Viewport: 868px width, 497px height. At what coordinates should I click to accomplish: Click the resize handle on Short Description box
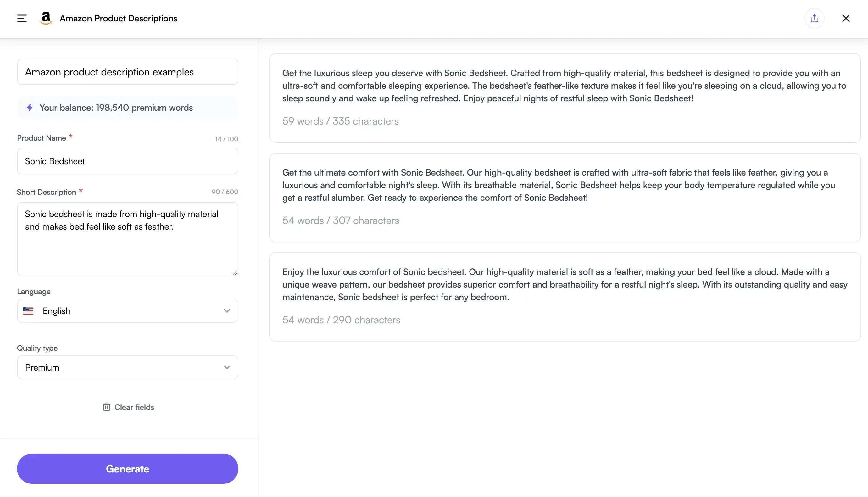(x=235, y=273)
